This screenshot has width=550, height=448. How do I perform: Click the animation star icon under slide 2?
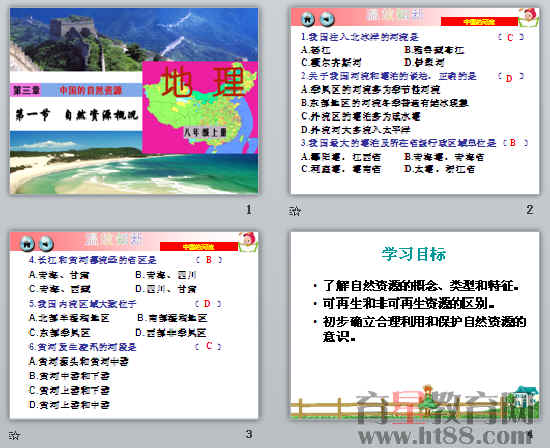[x=295, y=211]
